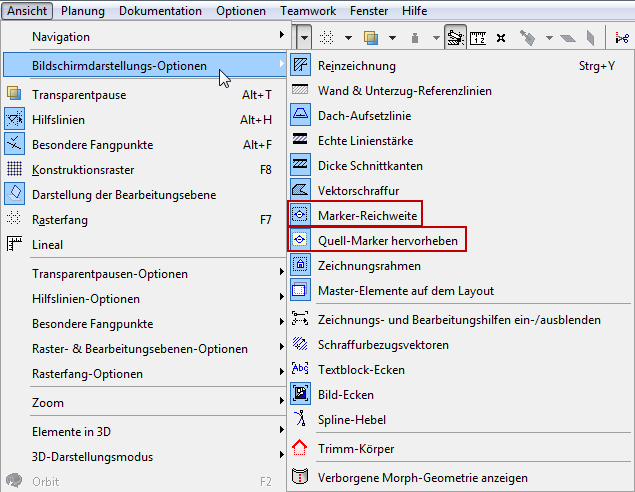Open the Ansicht menu
The height and width of the screenshot is (492, 635).
click(x=27, y=11)
